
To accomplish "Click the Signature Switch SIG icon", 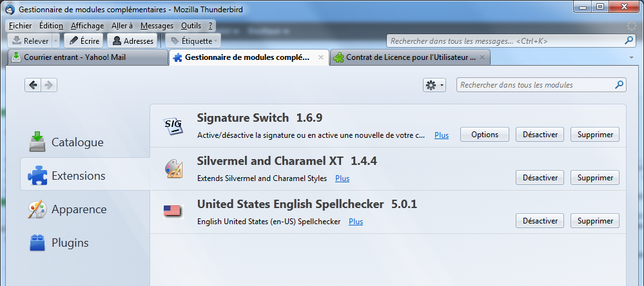I will tap(173, 125).
